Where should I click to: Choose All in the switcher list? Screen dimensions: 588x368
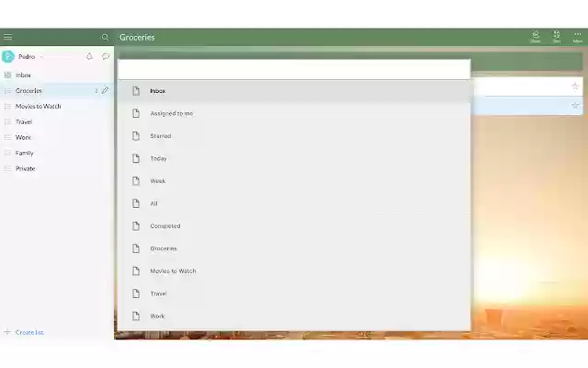(294, 203)
